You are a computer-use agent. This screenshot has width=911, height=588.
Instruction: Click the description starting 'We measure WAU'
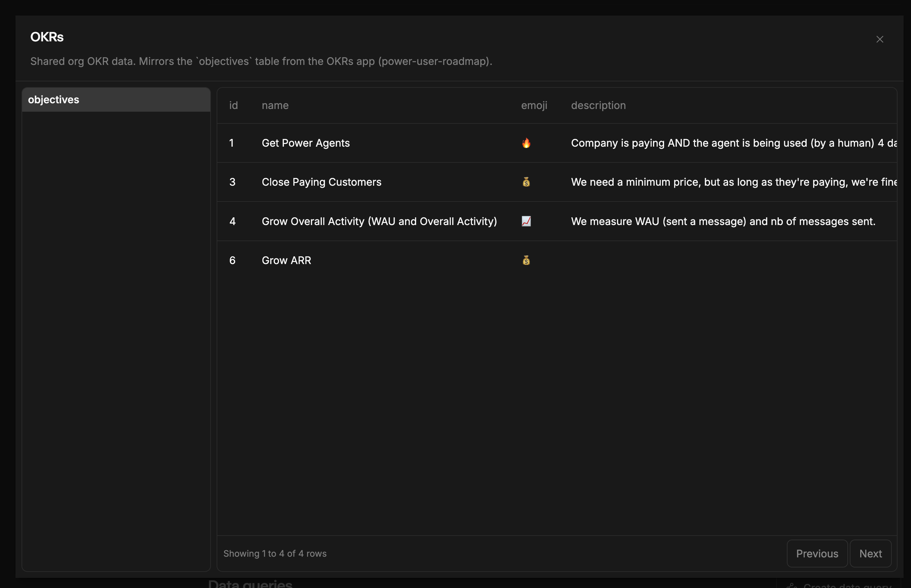(x=723, y=221)
